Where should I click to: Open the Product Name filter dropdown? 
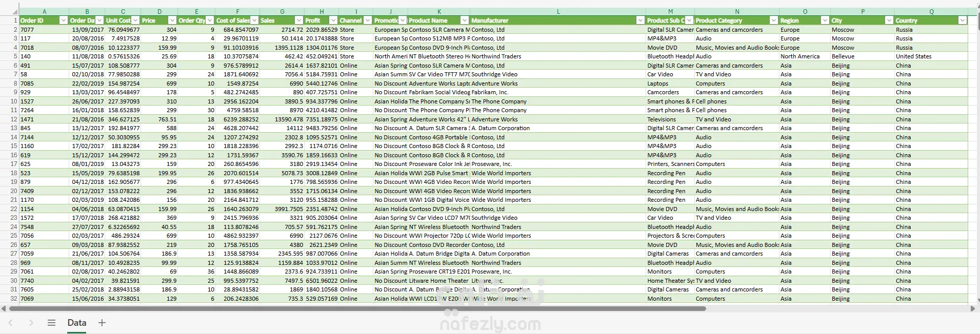point(465,20)
